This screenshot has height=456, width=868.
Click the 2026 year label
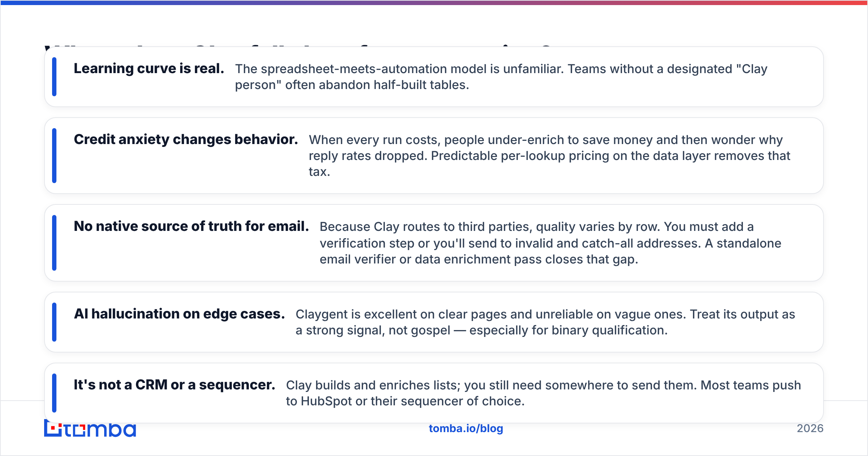tap(810, 428)
